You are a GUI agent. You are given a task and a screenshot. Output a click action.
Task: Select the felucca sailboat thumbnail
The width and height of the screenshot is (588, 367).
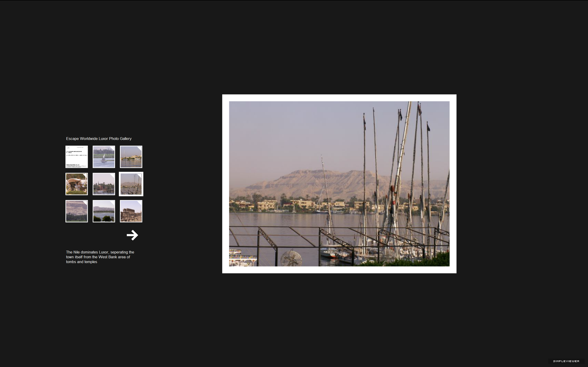104,157
